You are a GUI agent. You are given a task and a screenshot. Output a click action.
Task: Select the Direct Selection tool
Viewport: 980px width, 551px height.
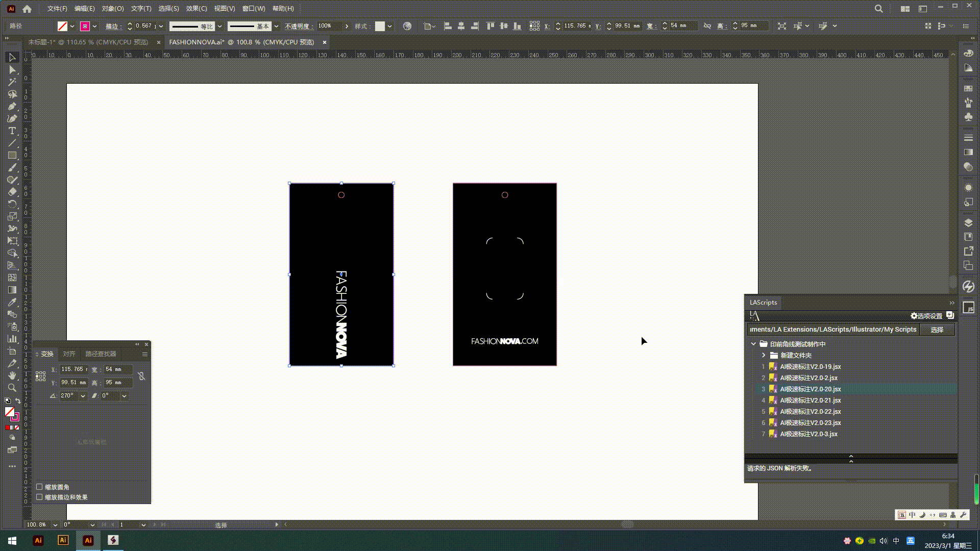[12, 70]
